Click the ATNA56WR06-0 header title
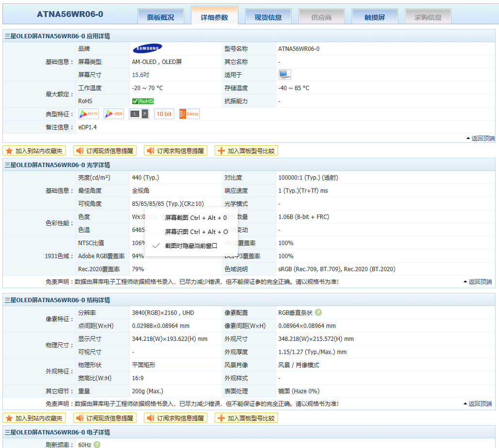This screenshot has height=448, width=499. tap(70, 14)
